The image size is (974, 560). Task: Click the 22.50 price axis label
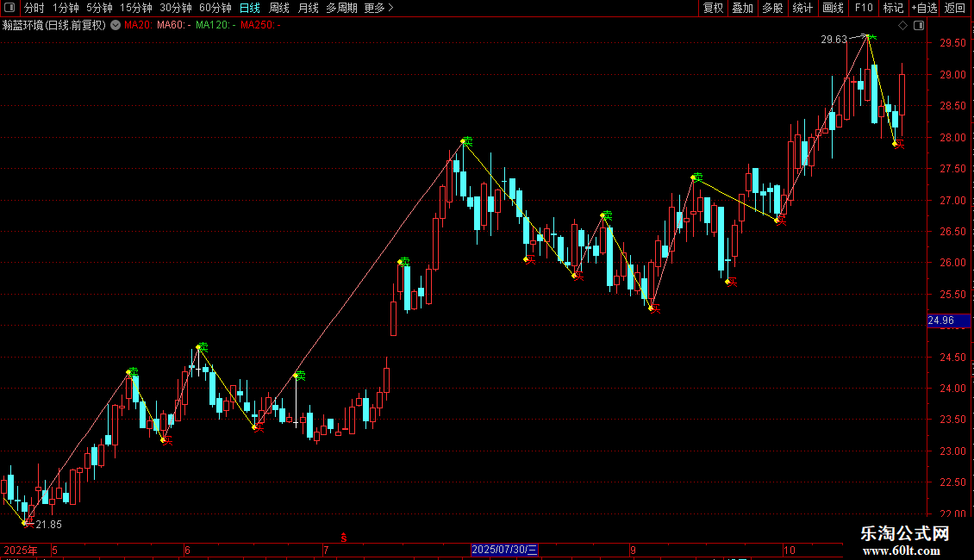[x=952, y=483]
